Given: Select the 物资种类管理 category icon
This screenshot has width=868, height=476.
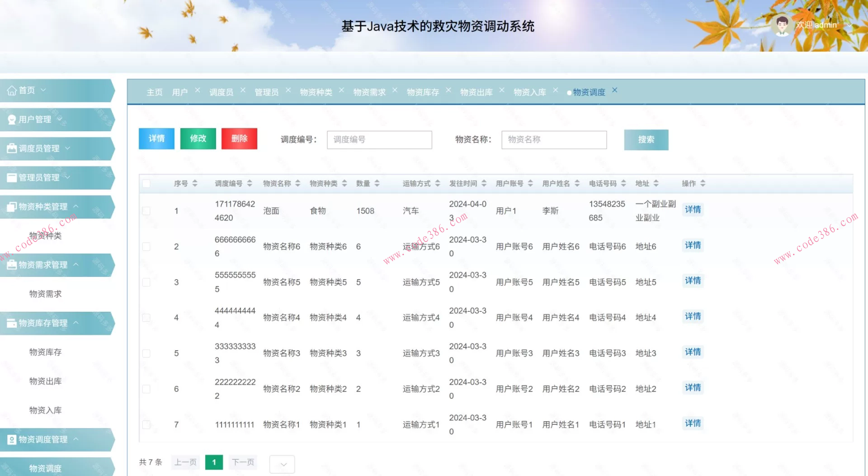Looking at the screenshot, I should 11,206.
